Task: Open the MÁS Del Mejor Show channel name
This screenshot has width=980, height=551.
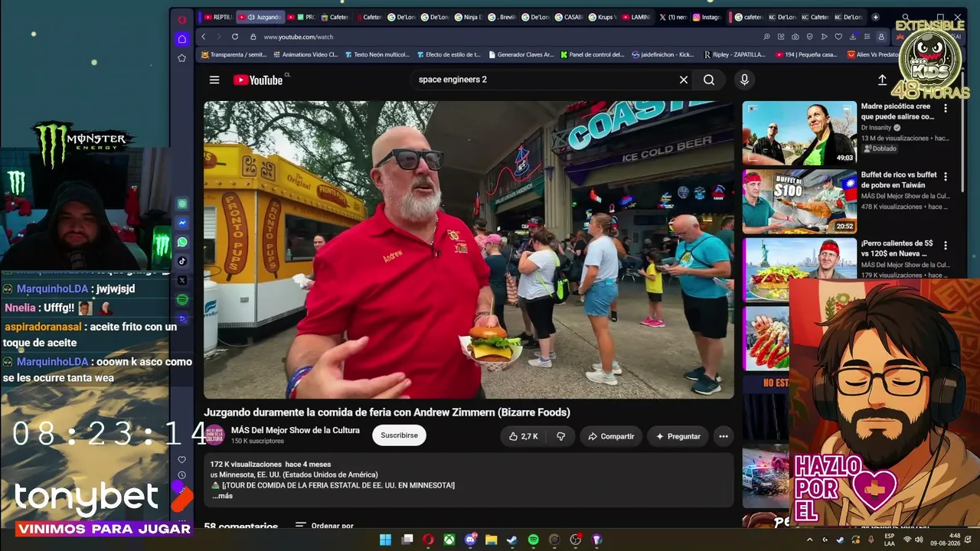Action: coord(296,430)
